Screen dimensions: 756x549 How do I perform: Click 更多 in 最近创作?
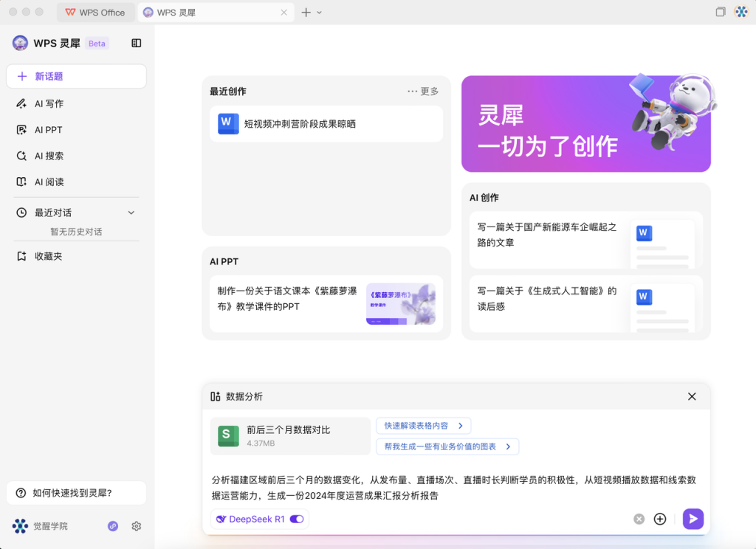click(x=423, y=91)
